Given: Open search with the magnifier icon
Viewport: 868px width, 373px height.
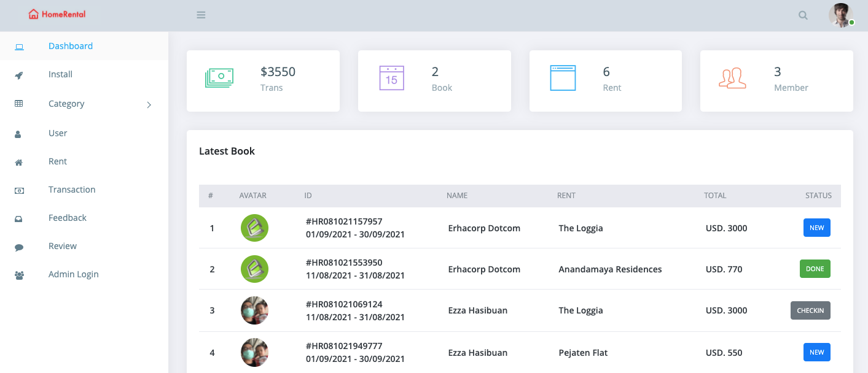Looking at the screenshot, I should tap(803, 15).
